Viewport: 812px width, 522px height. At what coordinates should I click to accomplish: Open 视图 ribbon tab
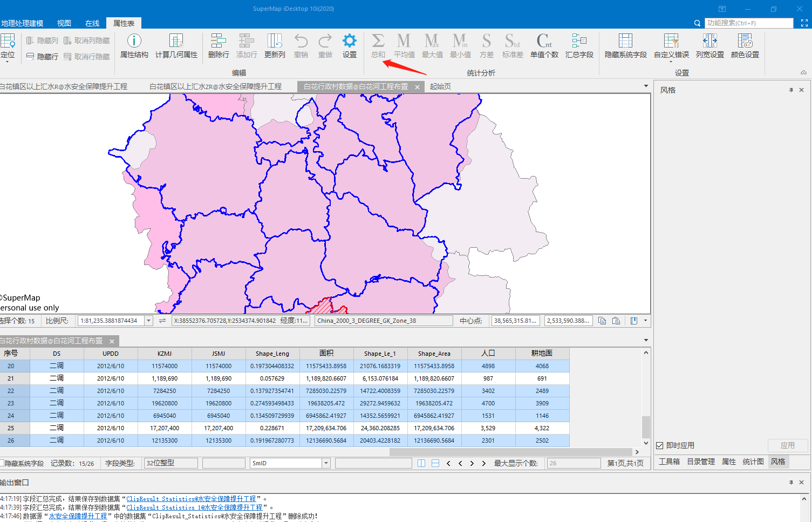pyautogui.click(x=64, y=23)
